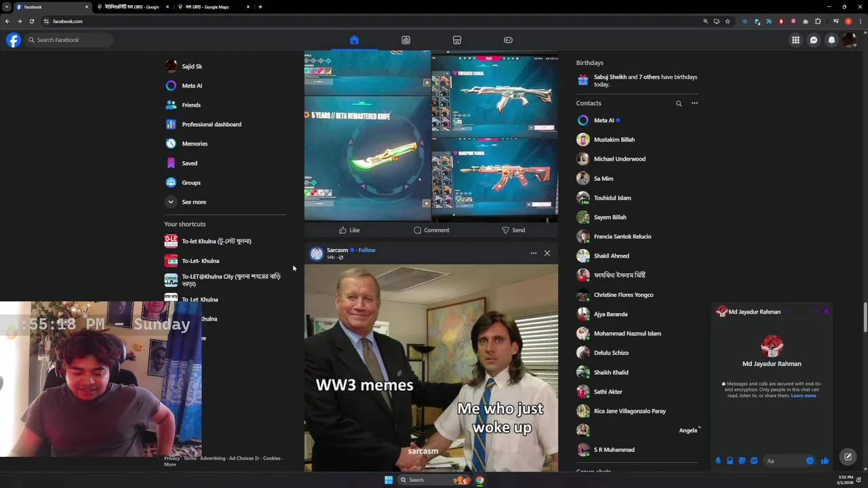Image resolution: width=868 pixels, height=488 pixels.
Task: Open the Gaming tab icon
Action: (x=508, y=40)
